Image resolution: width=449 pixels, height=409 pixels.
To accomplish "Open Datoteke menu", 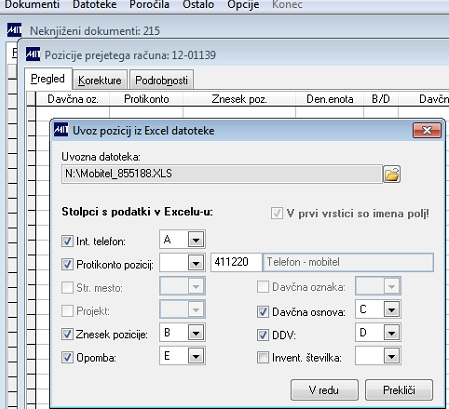I will coord(95,5).
